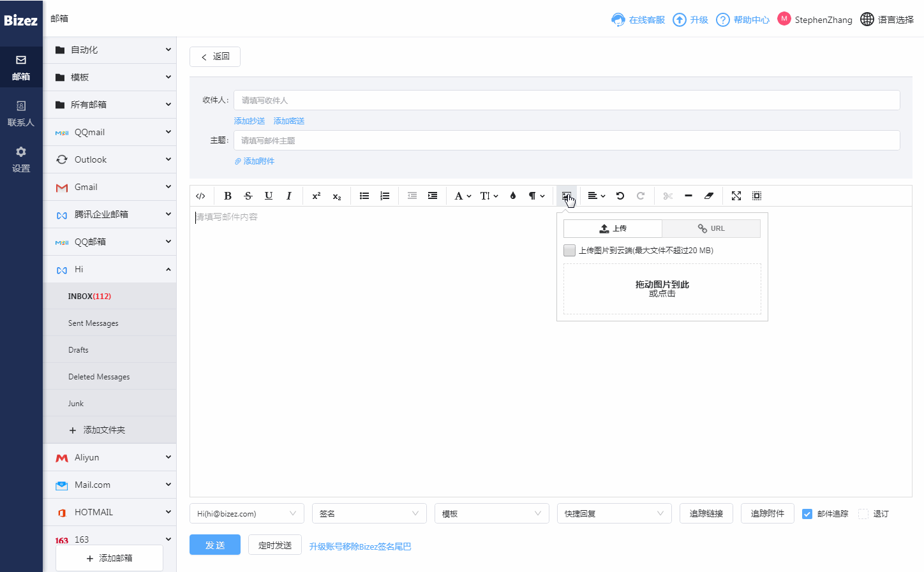
Task: Open the Sent Messages folder
Action: (93, 323)
